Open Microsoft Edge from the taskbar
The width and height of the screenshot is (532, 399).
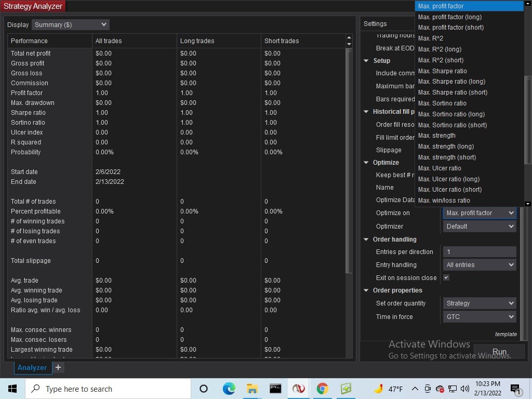click(229, 389)
